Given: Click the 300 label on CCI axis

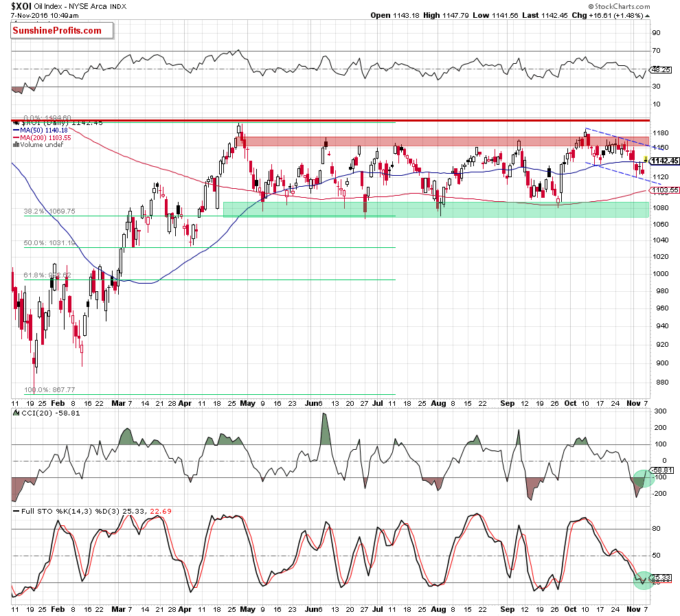Looking at the screenshot, I should pos(661,411).
